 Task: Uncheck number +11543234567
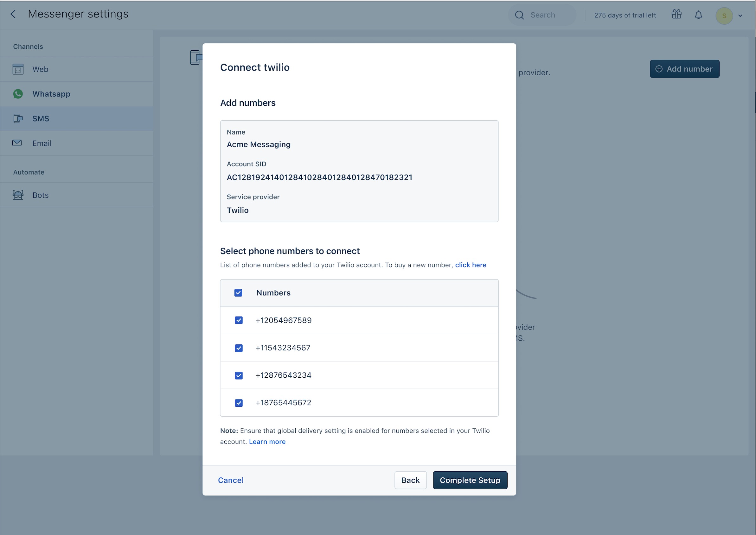[x=239, y=348]
